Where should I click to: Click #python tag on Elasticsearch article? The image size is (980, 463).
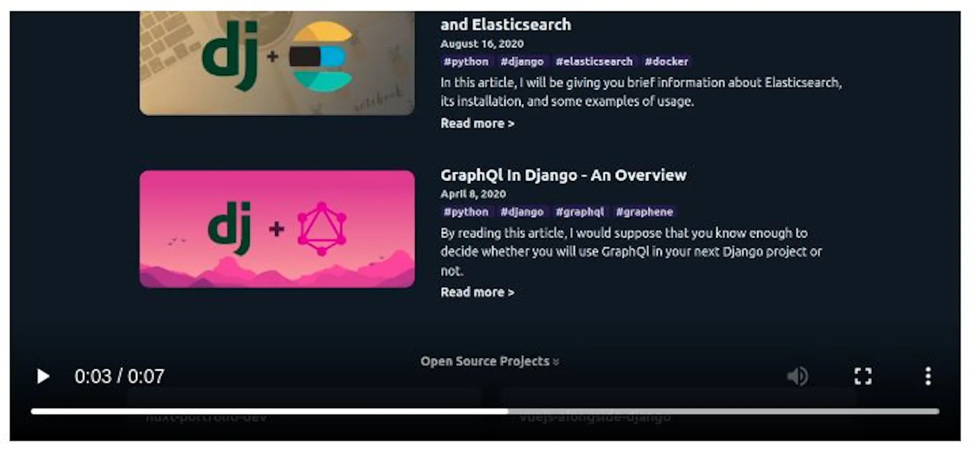click(466, 62)
